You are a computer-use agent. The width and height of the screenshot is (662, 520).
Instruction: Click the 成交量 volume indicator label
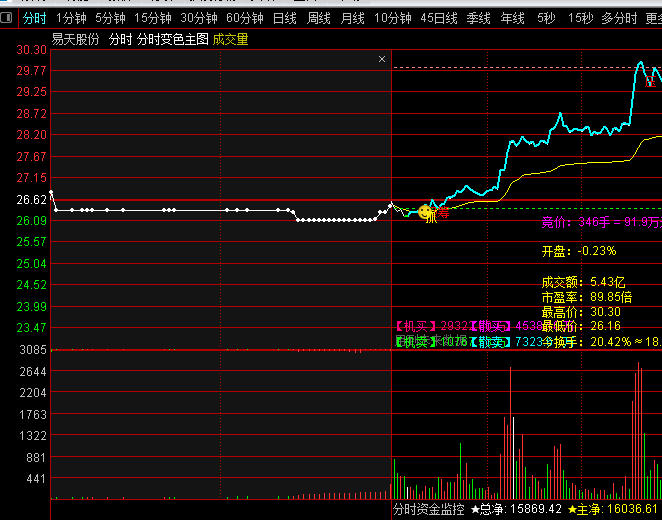(x=231, y=39)
